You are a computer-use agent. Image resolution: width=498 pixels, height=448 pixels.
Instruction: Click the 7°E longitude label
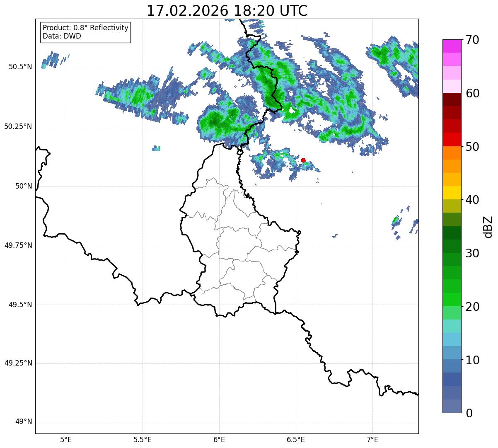point(373,440)
